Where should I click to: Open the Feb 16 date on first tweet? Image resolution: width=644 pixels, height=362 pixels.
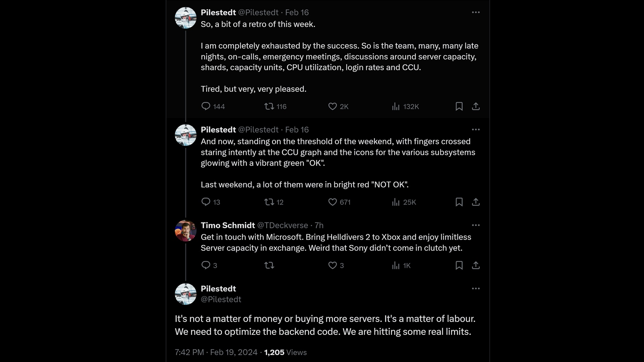[x=297, y=12]
